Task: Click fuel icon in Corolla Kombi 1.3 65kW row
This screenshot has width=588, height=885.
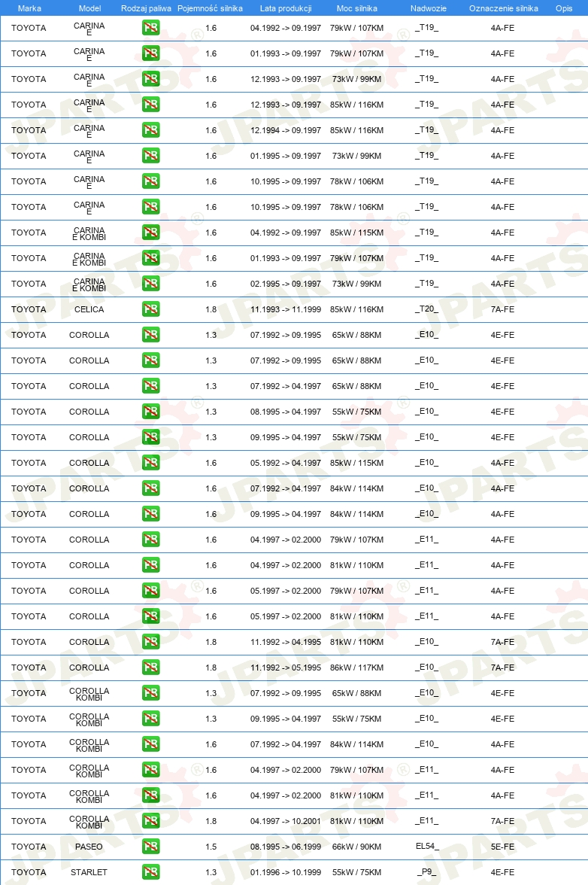Action: [x=150, y=693]
